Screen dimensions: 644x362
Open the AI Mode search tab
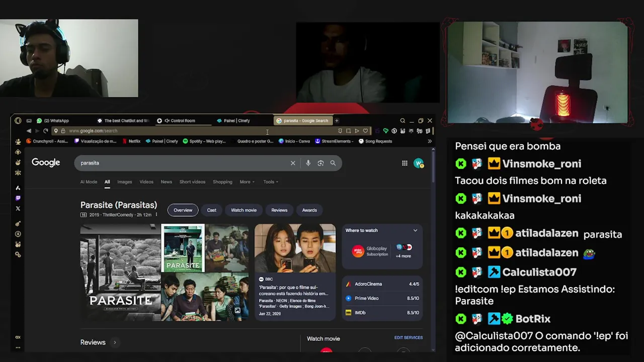click(89, 182)
